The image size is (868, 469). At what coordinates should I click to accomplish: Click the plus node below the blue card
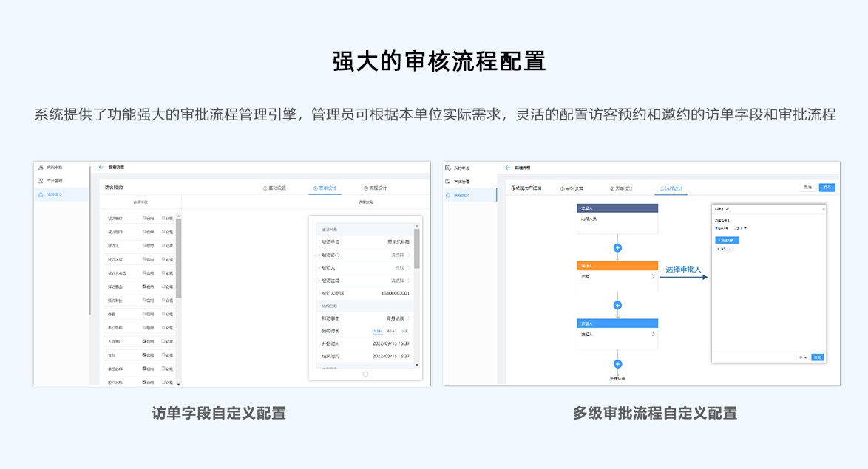pos(617,363)
